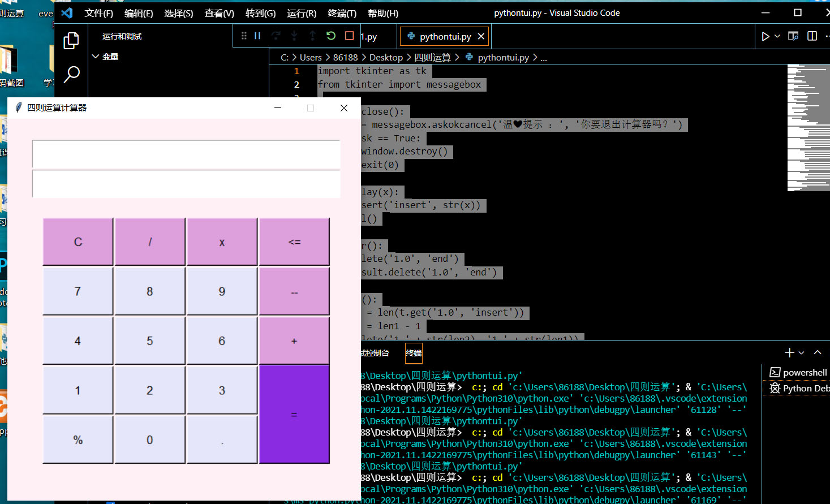Switch to the 终端 panel tab

414,353
